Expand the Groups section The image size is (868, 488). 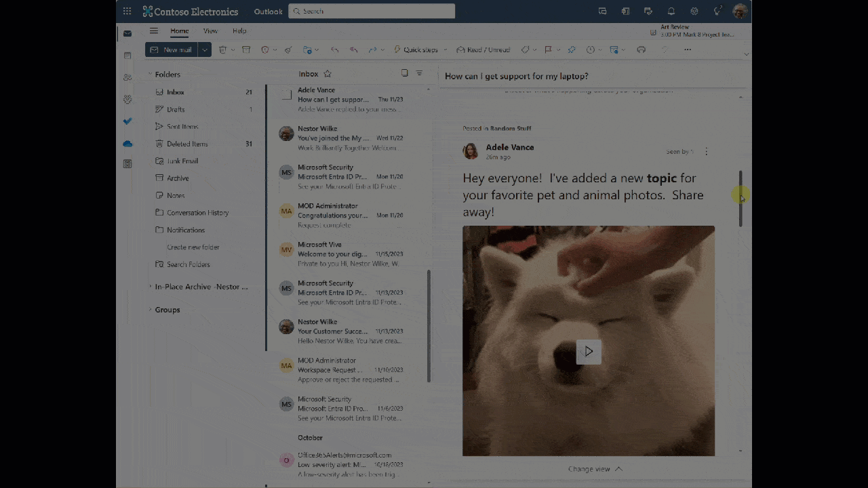click(x=151, y=310)
